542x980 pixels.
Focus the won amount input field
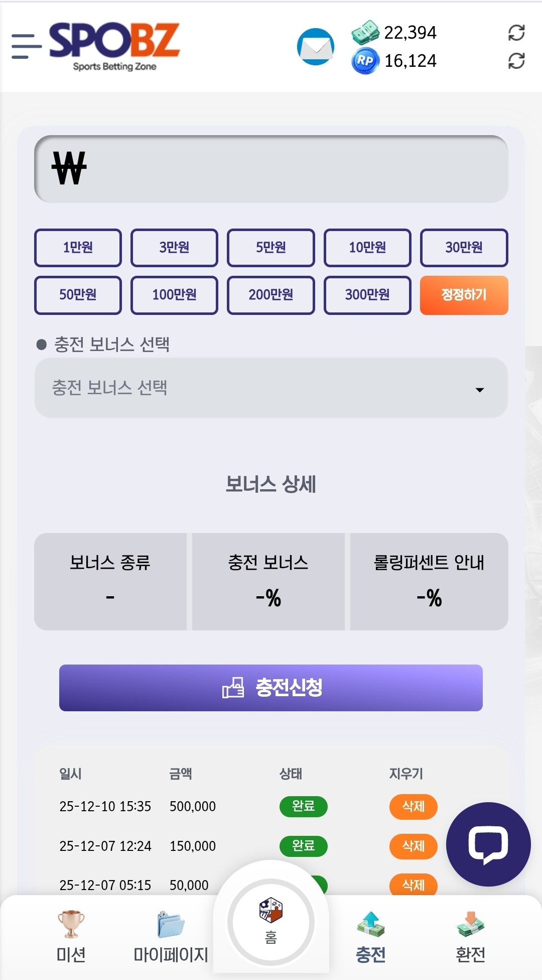coord(271,169)
